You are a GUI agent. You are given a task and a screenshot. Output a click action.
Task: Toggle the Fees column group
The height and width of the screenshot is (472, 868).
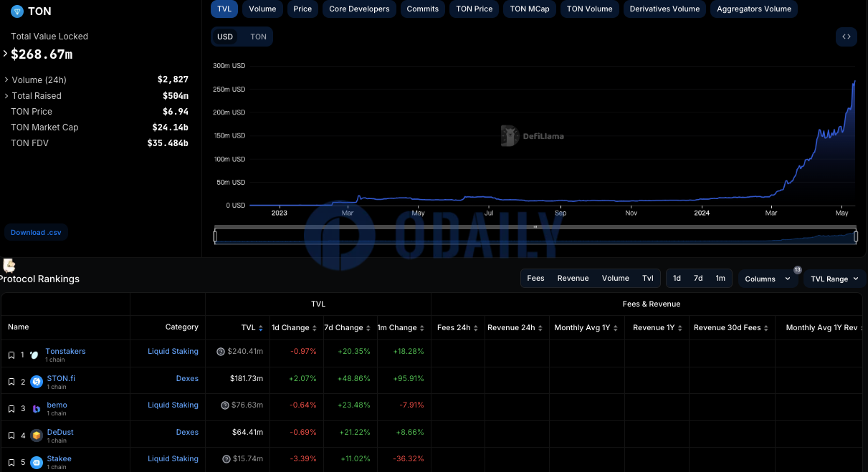click(535, 279)
